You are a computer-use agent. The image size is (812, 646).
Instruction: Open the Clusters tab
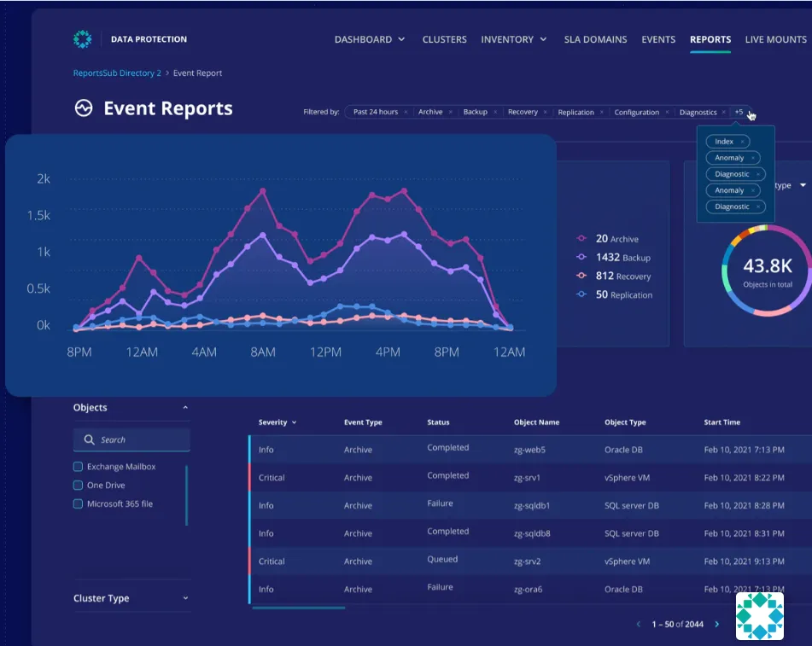coord(444,39)
